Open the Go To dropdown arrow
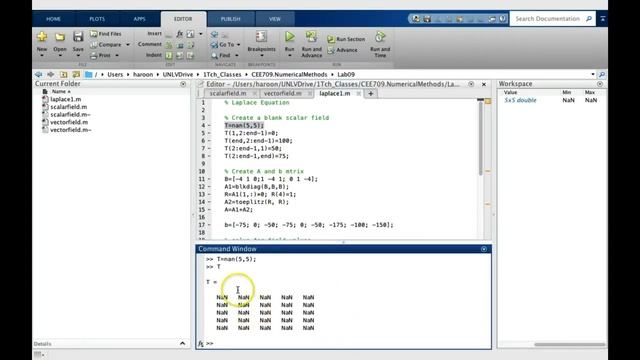This screenshot has height=360, width=640. (238, 44)
